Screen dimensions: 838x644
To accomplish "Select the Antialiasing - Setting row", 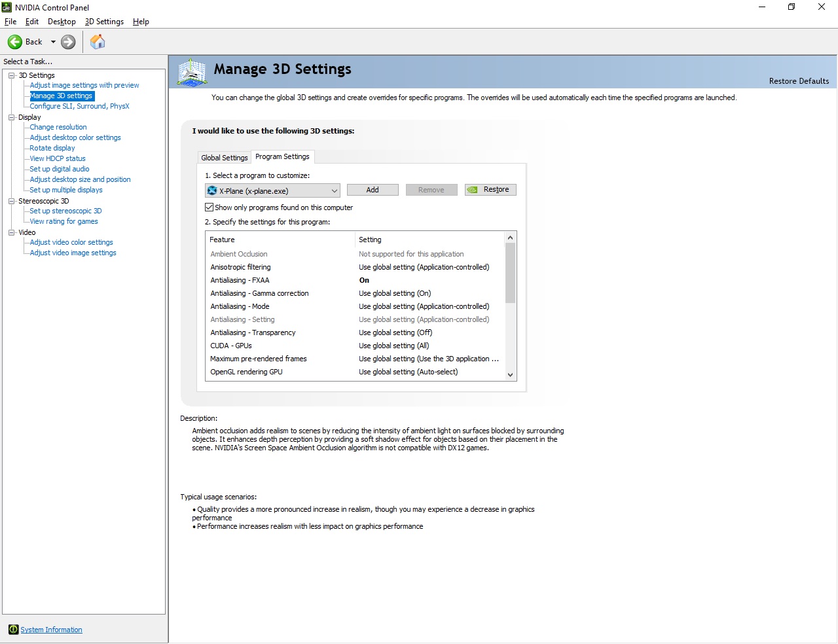I will pyautogui.click(x=355, y=319).
